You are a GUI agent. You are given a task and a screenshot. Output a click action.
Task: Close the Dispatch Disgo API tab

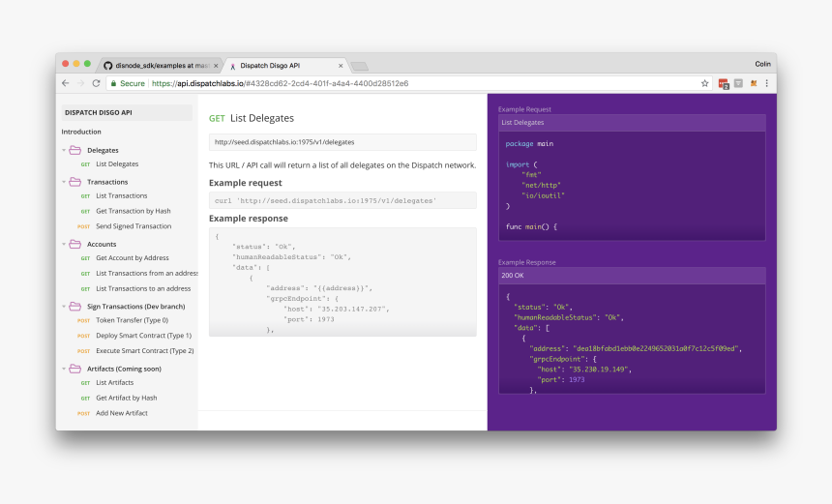pyautogui.click(x=341, y=66)
